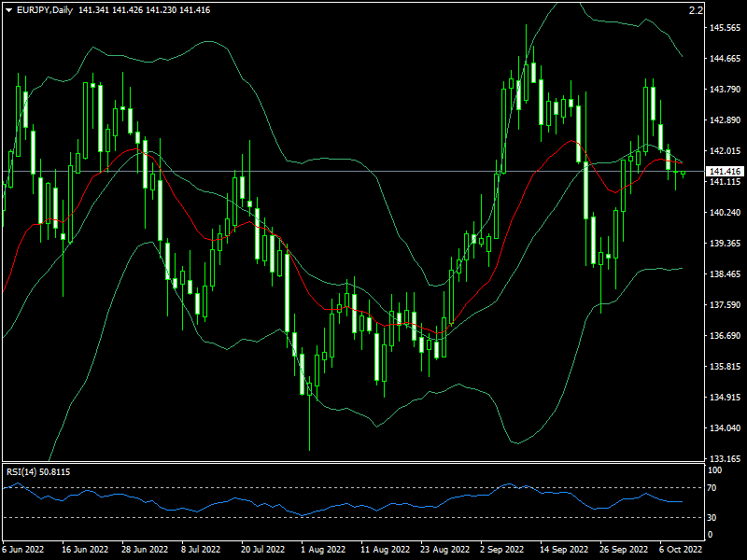Screen dimensions: 747x560
Task: Click the 137.590 price axis label
Action: coord(726,305)
